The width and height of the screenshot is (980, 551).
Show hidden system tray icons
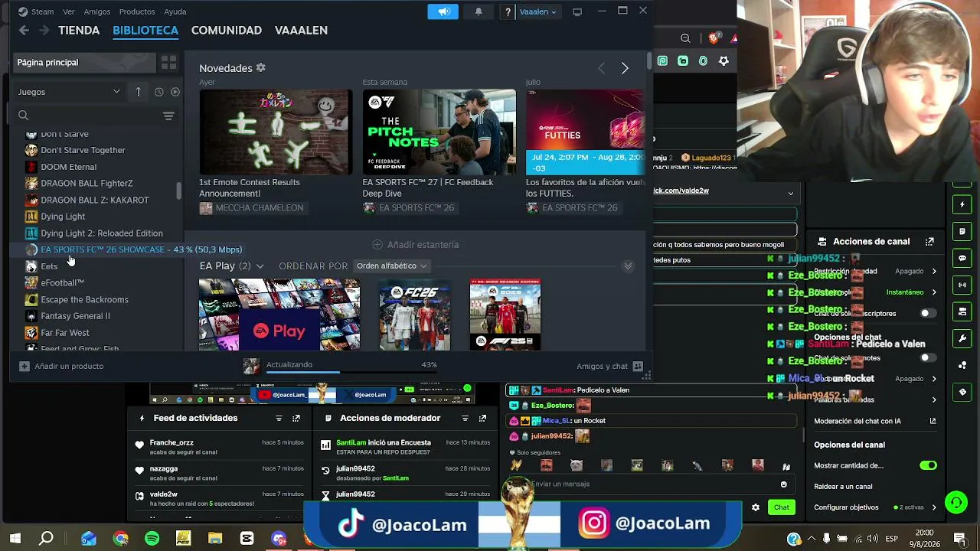813,539
